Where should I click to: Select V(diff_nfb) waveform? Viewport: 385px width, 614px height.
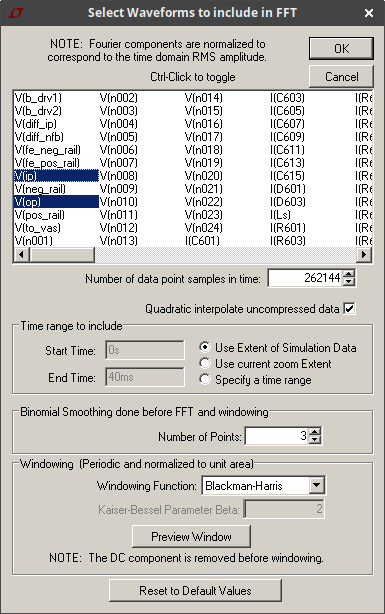39,137
